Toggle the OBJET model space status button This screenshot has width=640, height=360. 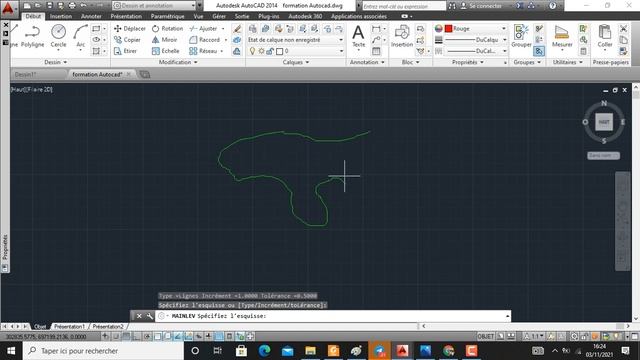point(486,336)
